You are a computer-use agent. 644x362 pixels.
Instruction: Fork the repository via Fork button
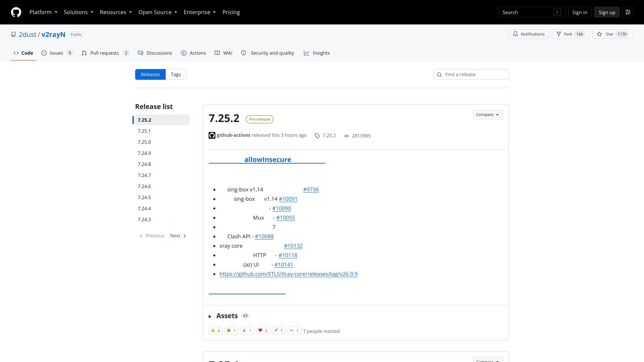571,34
